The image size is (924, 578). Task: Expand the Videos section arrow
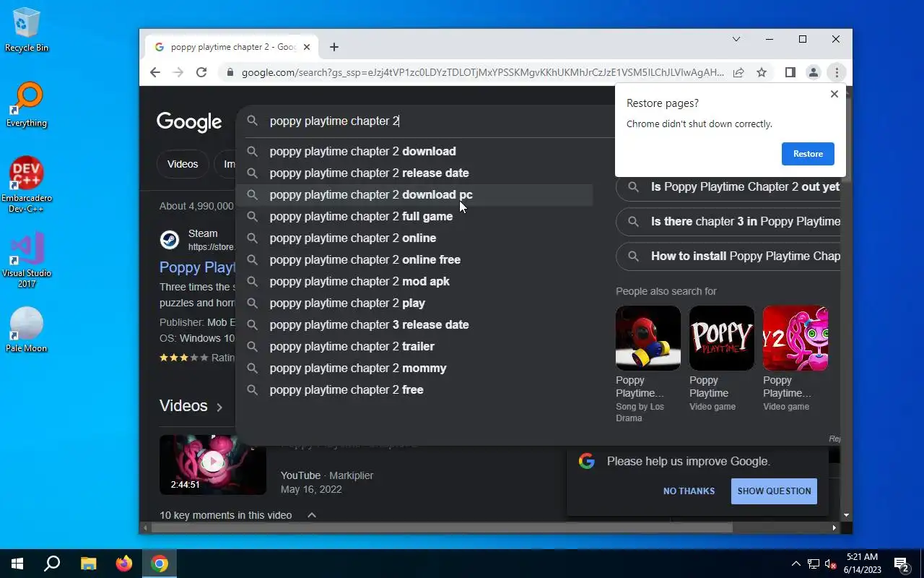(x=219, y=407)
